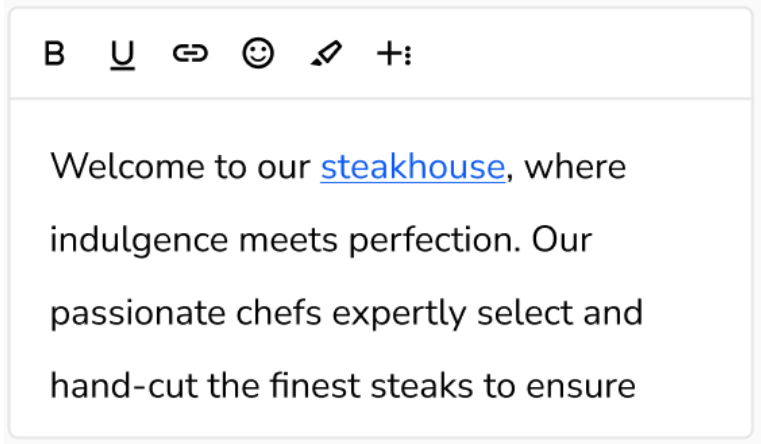The image size is (761, 444).
Task: Open the steakhouse hyperlink
Action: point(412,167)
